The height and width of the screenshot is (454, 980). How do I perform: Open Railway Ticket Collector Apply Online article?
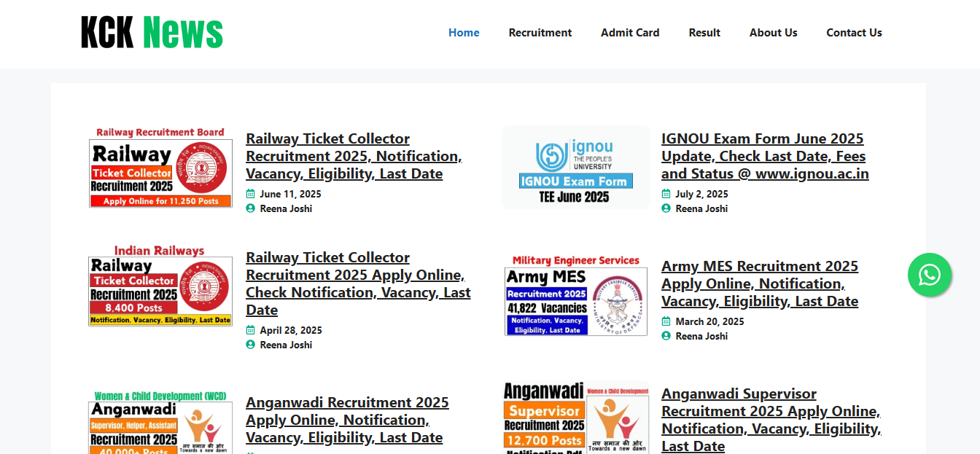tap(358, 283)
